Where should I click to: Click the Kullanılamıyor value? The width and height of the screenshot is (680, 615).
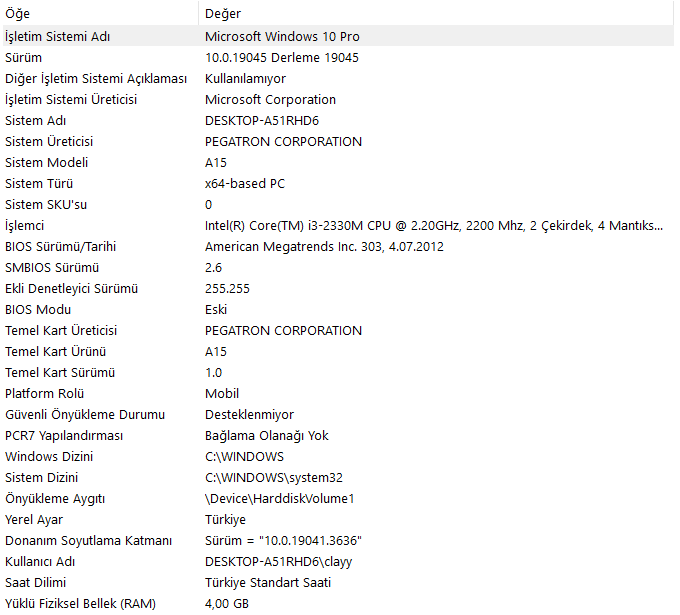pyautogui.click(x=245, y=79)
